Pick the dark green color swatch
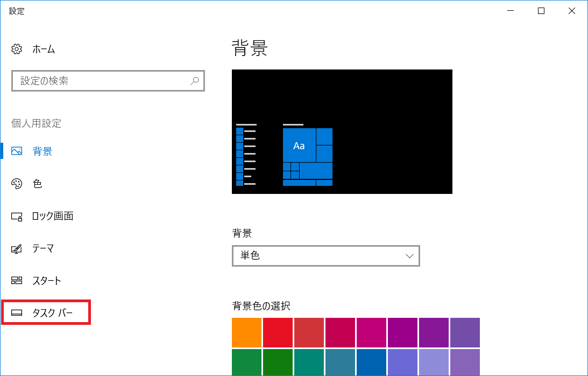This screenshot has height=376, width=588. click(x=278, y=362)
